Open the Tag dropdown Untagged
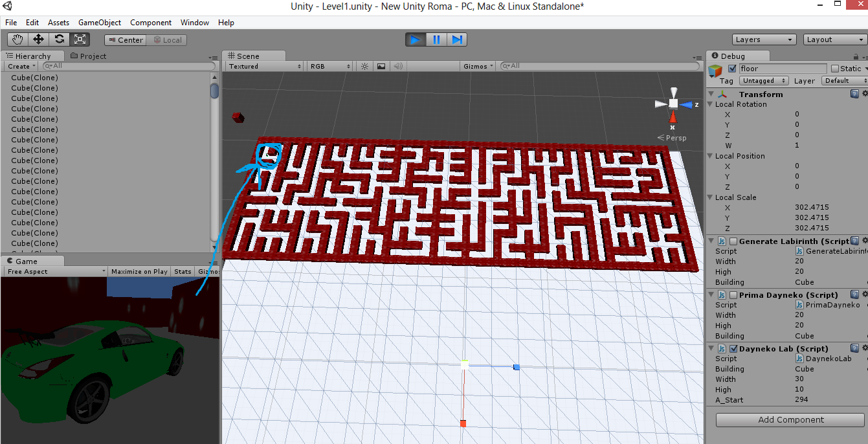Screen dimensions: 868x444 click(x=764, y=81)
